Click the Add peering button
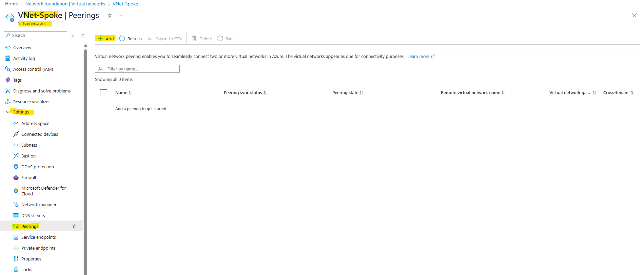 point(105,39)
